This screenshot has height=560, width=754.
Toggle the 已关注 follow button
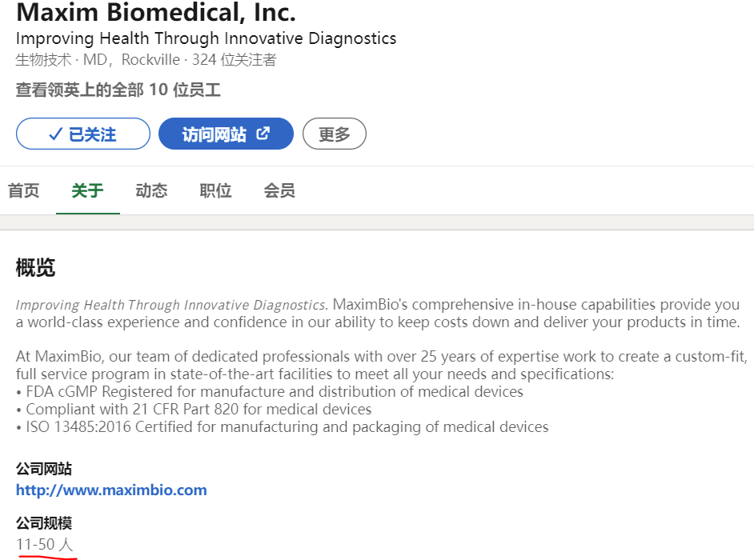[83, 134]
